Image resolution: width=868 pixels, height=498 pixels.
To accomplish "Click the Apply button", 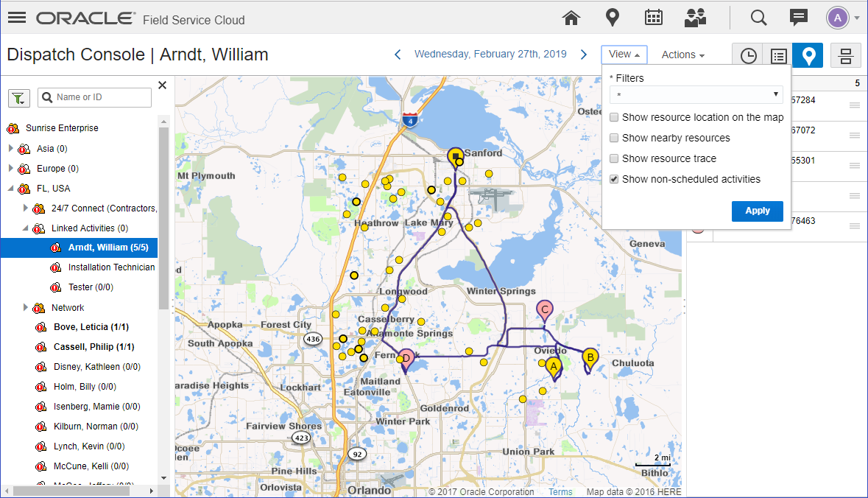I will click(757, 211).
